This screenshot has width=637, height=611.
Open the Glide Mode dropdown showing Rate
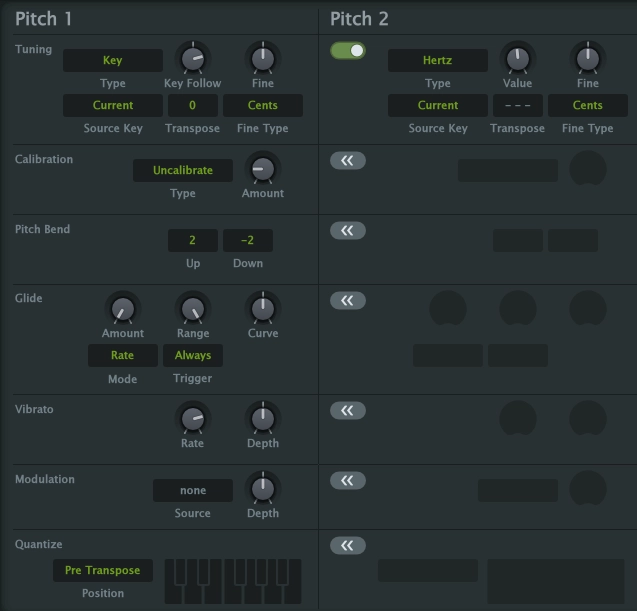point(123,355)
